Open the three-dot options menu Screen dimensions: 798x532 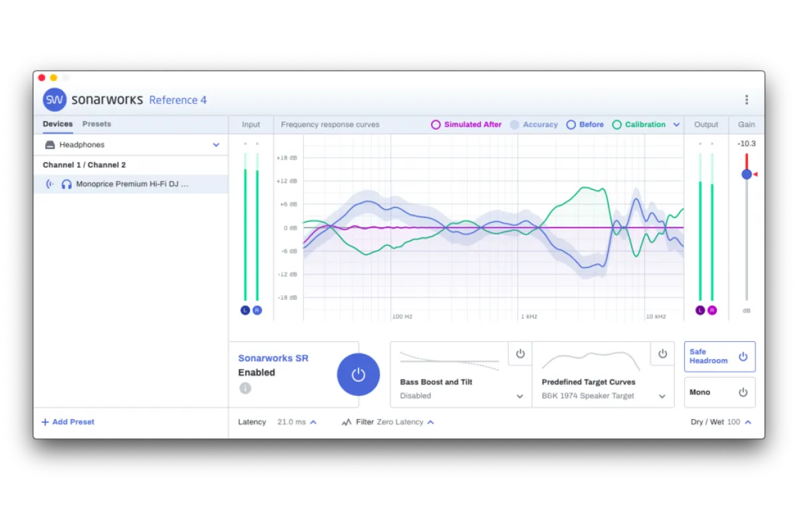click(746, 100)
